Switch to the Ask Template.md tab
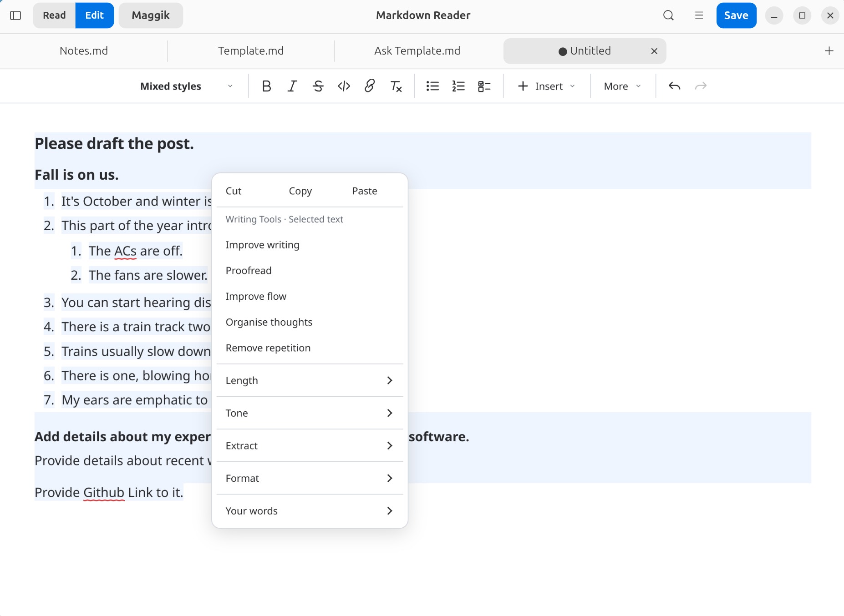Viewport: 844px width, 616px height. click(417, 50)
